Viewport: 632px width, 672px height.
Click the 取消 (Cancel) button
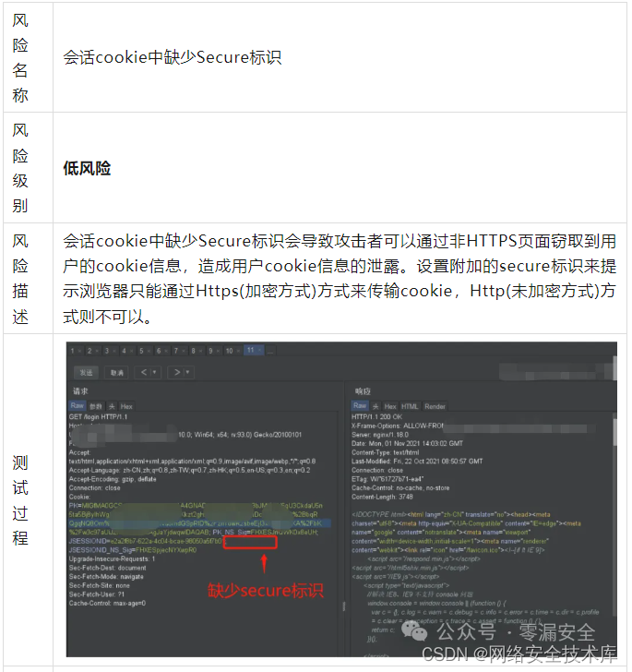[x=117, y=372]
